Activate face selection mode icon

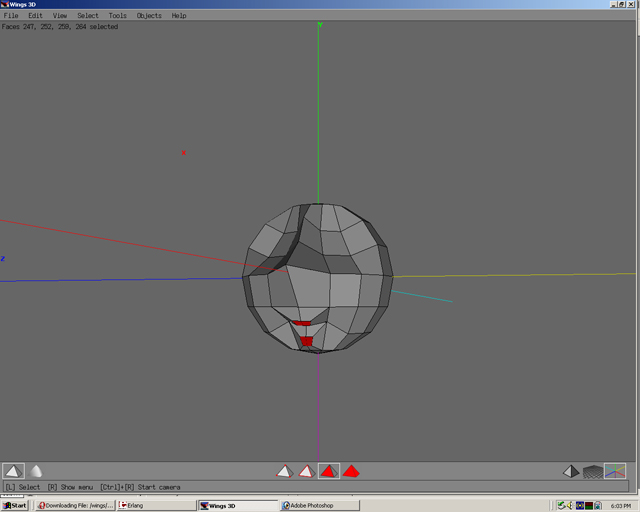click(329, 471)
